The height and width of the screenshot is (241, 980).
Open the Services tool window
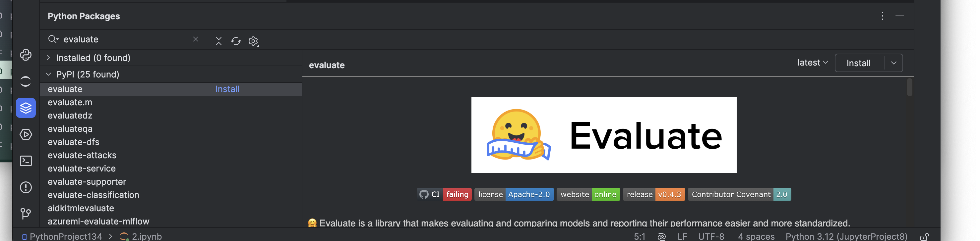pos(26,134)
